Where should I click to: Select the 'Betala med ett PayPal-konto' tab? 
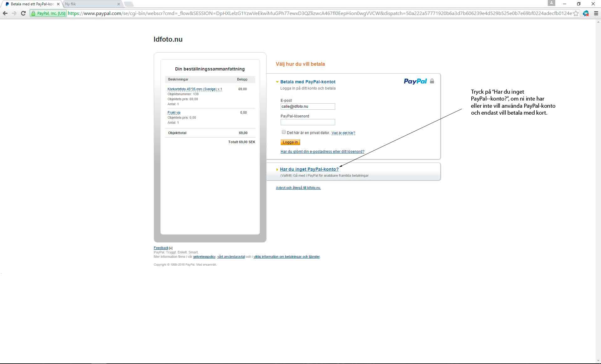pyautogui.click(x=31, y=4)
